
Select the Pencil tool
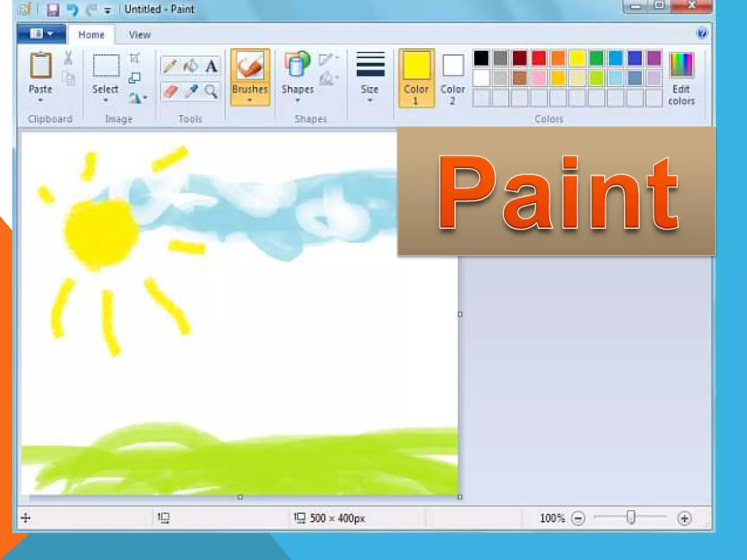pos(170,66)
